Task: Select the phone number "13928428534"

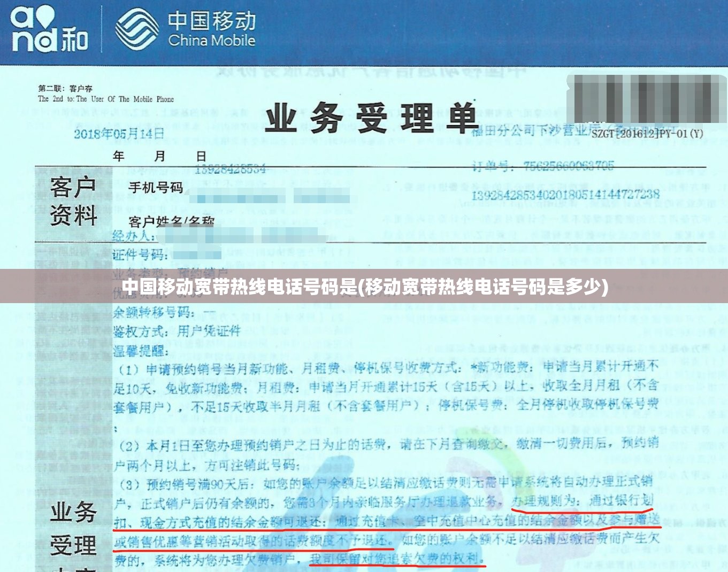Action: (230, 169)
